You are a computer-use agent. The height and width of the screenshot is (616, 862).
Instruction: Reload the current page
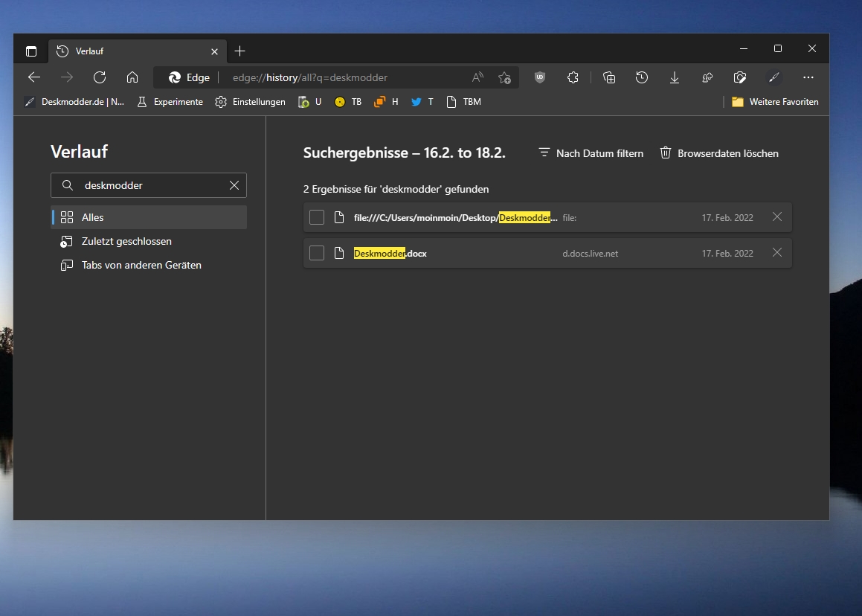click(x=100, y=77)
